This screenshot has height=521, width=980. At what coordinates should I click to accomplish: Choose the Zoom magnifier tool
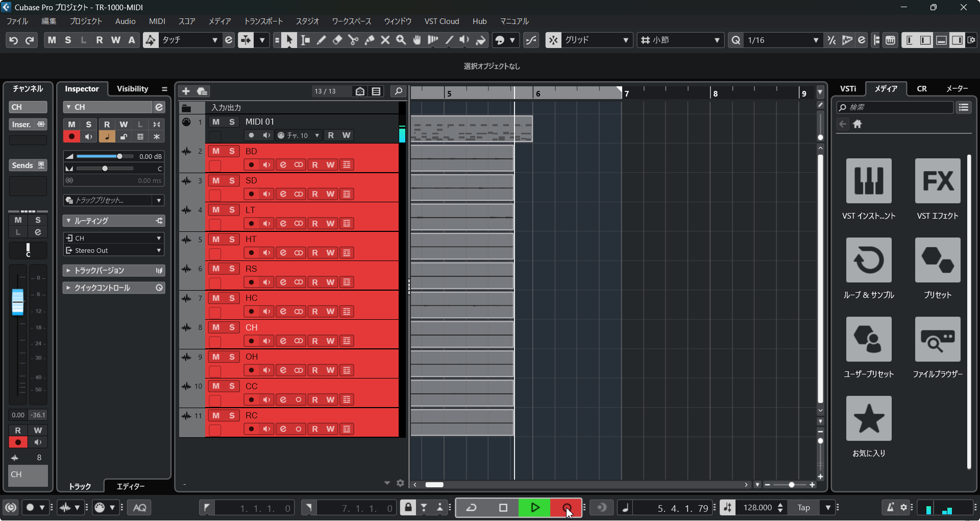click(x=401, y=40)
